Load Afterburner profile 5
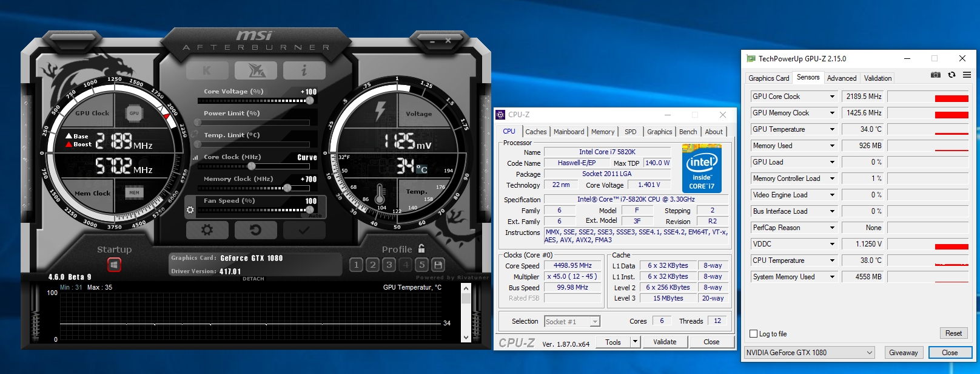The width and height of the screenshot is (980, 374). tap(422, 265)
